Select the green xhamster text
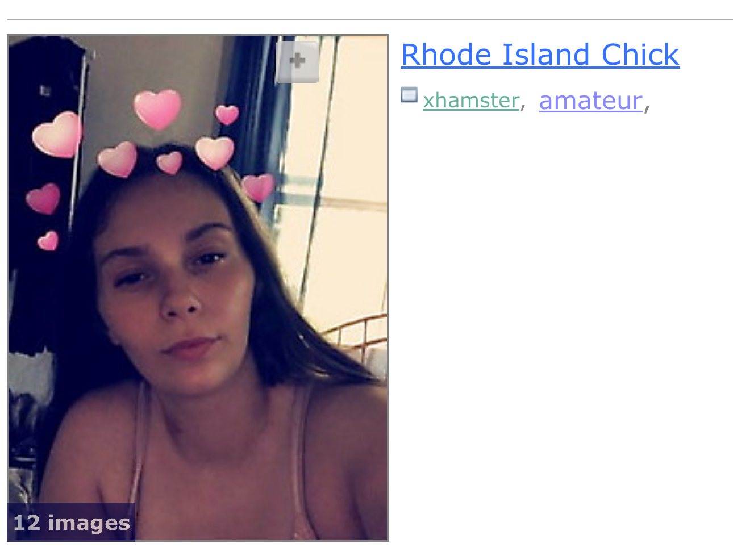This screenshot has width=733, height=560. coord(471,101)
